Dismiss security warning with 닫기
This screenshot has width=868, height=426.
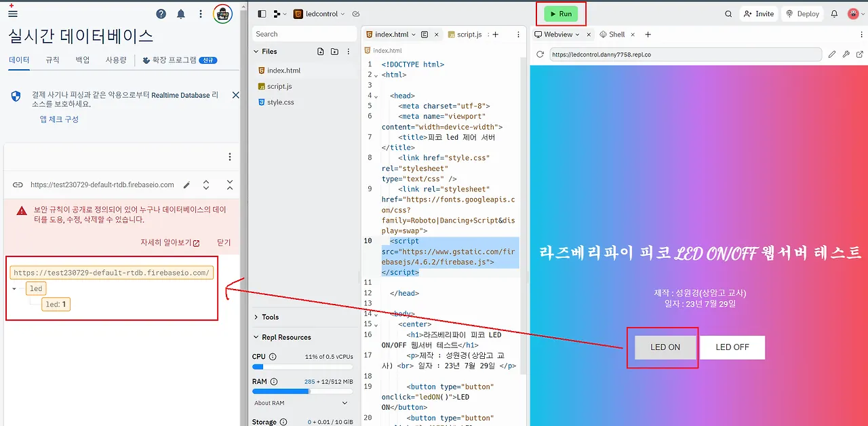224,242
